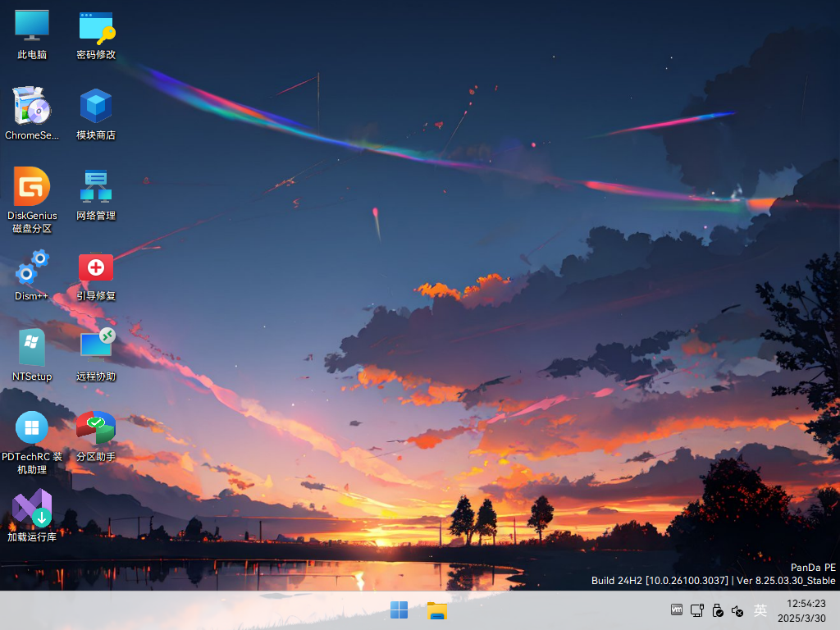Image resolution: width=840 pixels, height=630 pixels.
Task: Open the Windows Start menu button
Action: pos(399,610)
